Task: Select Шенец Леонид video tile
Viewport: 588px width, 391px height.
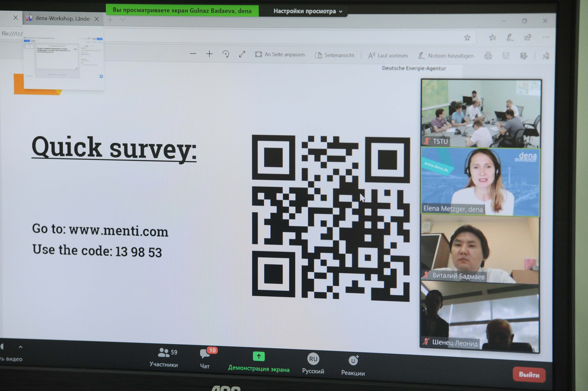Action: [x=480, y=317]
